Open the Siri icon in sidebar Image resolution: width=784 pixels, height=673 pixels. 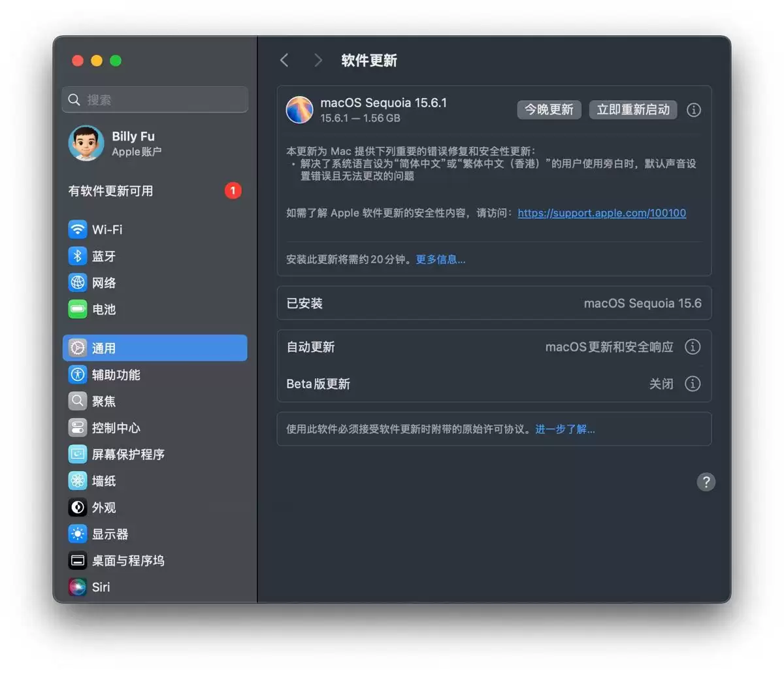pos(78,587)
